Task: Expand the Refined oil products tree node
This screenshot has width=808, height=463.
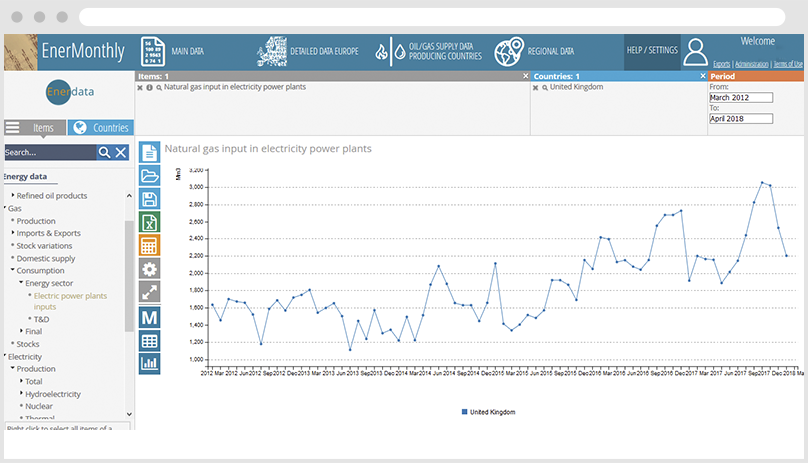Action: [x=13, y=196]
